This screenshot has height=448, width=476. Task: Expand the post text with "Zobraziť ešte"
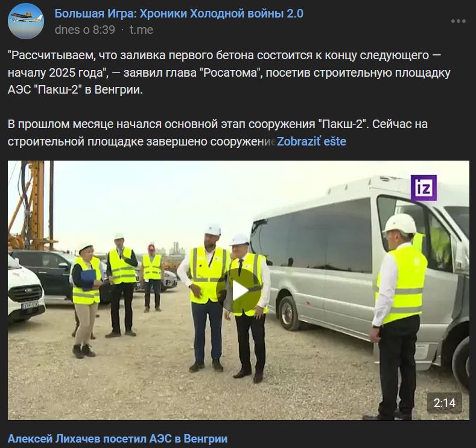tap(311, 141)
